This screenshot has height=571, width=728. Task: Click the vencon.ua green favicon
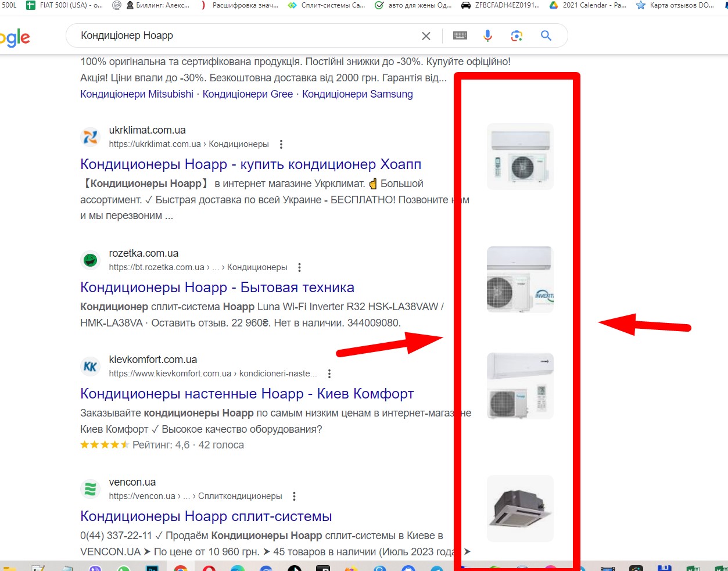pyautogui.click(x=90, y=489)
